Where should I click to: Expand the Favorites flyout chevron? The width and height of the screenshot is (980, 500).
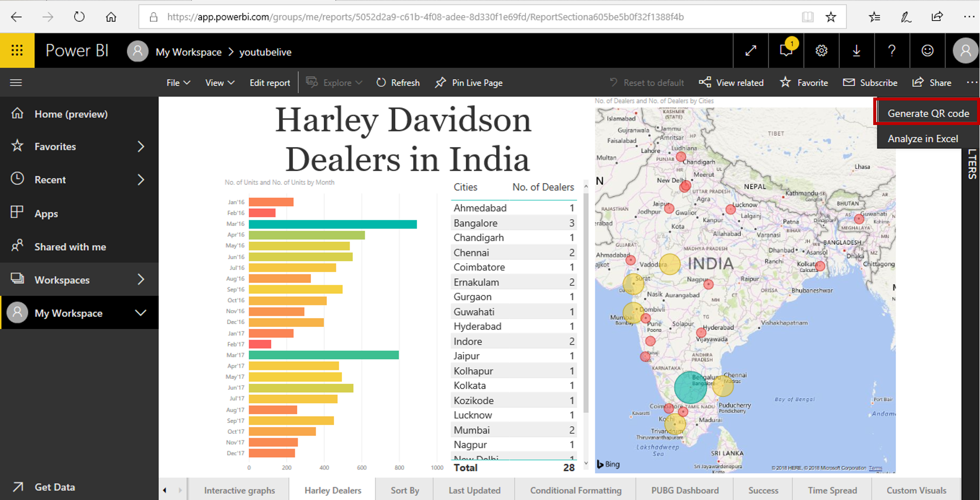pos(141,147)
